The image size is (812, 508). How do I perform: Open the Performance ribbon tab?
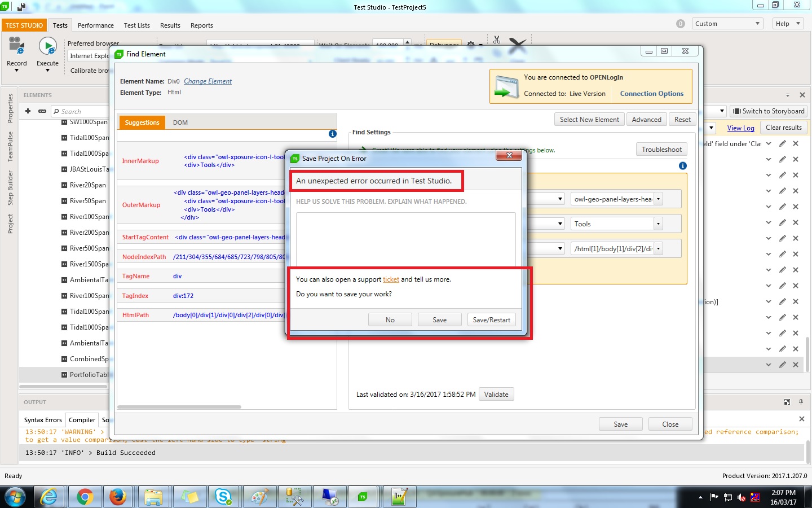point(95,25)
